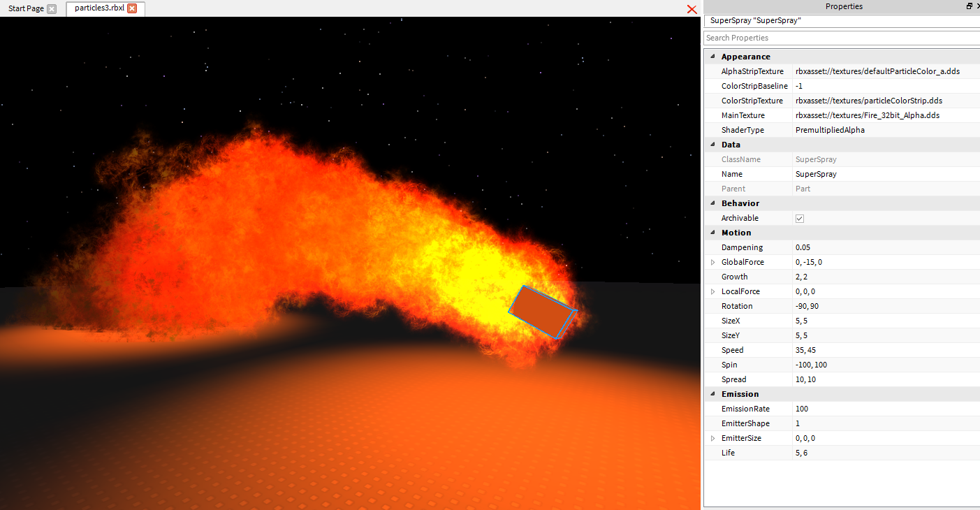
Task: Select the orange part in the viewport
Action: (x=542, y=313)
